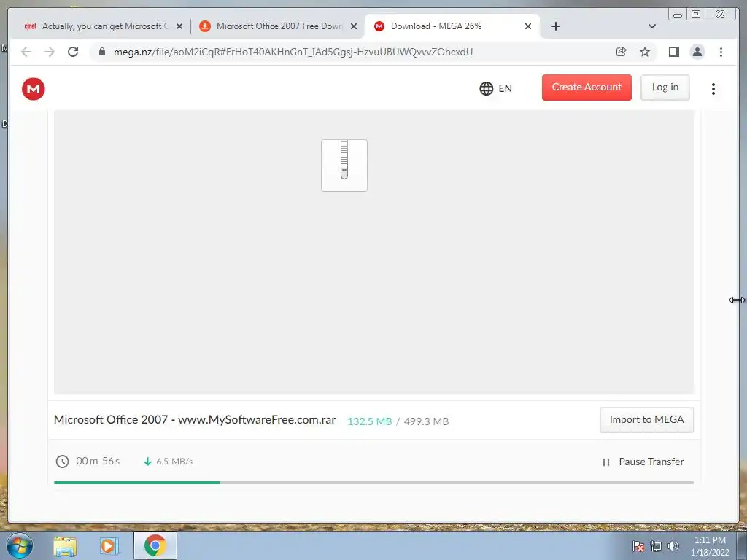Click the 499.3 MB total size

(x=426, y=421)
